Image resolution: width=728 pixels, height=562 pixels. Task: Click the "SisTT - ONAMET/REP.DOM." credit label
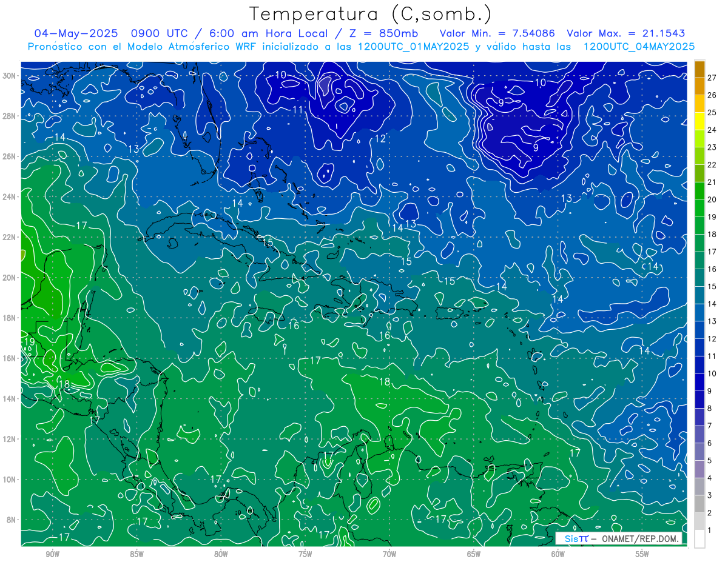pos(619,538)
